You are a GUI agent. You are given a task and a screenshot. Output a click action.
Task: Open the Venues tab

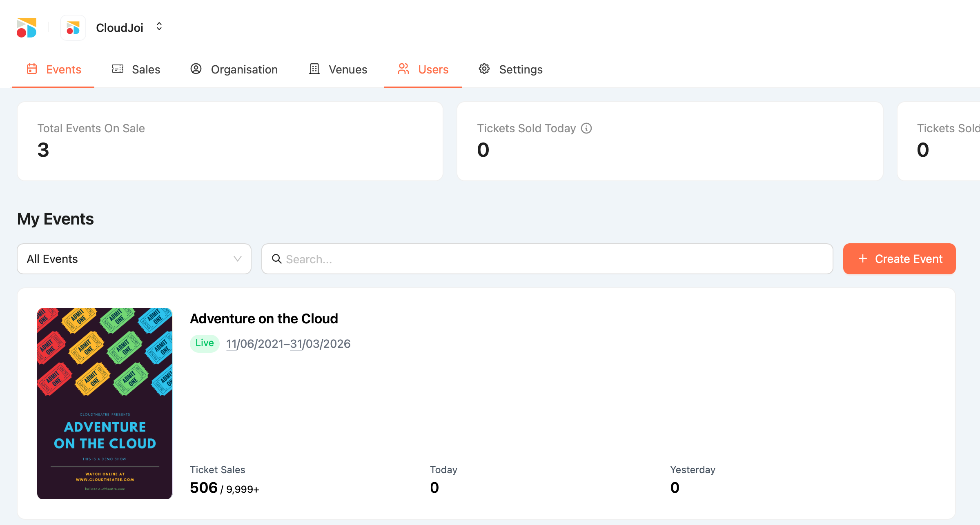click(x=347, y=69)
